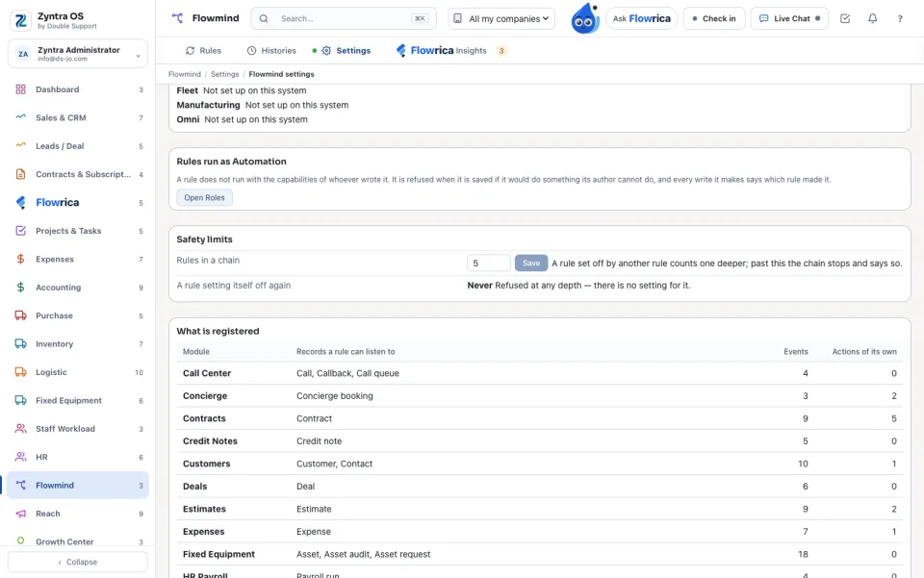Open Sales & CRM chart icon
This screenshot has width=924, height=578.
point(20,117)
